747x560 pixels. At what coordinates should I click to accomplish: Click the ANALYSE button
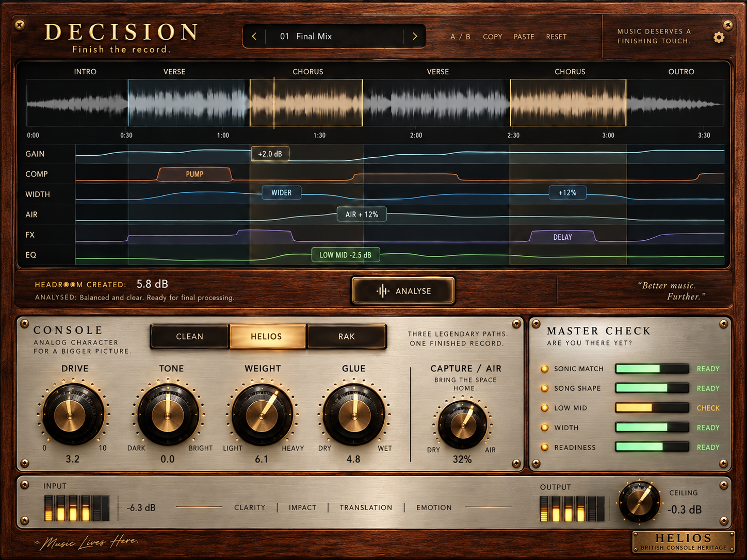403,291
